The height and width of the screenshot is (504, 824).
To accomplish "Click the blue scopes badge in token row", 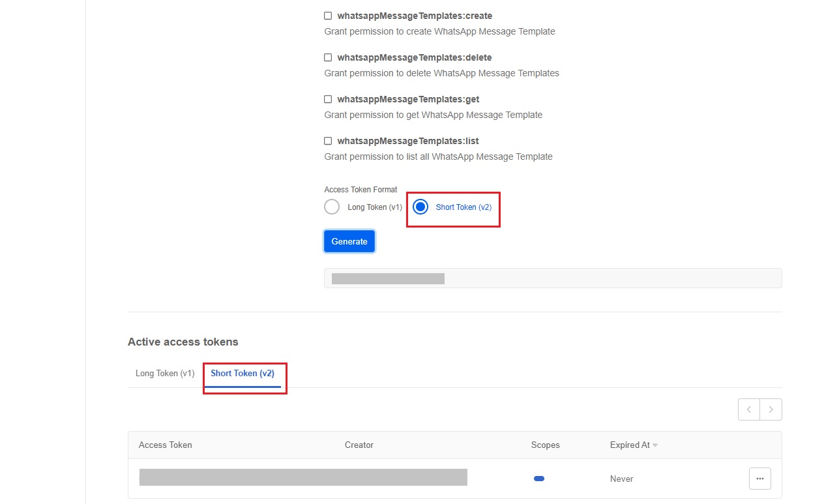I will (x=539, y=479).
